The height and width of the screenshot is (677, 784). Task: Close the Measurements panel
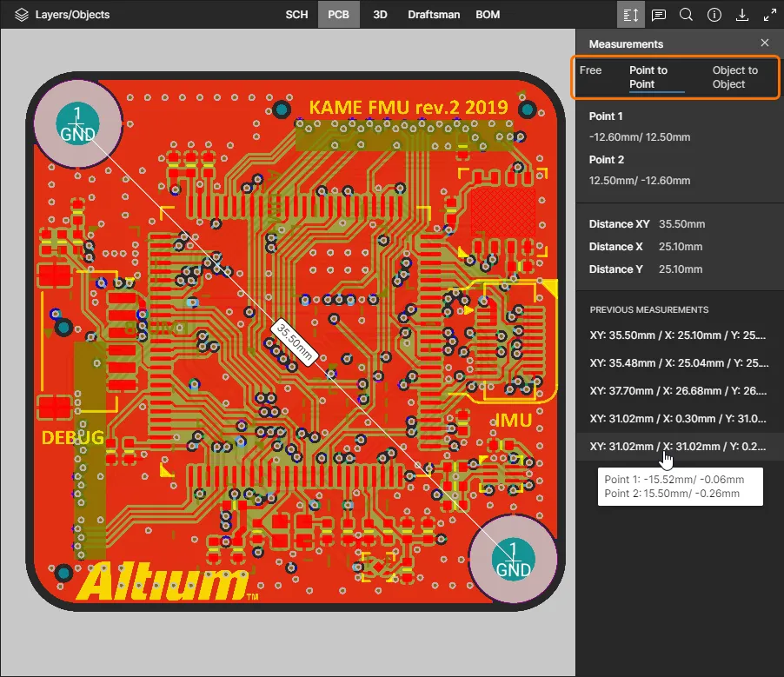point(765,43)
